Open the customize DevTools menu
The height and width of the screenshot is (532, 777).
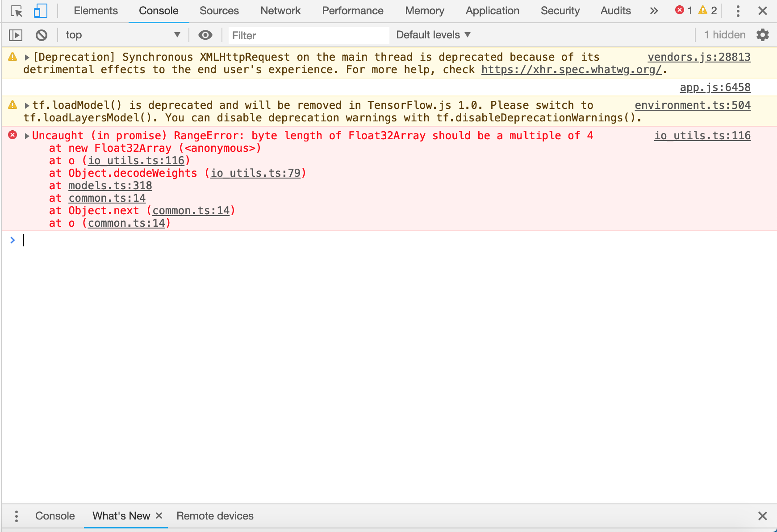click(738, 10)
